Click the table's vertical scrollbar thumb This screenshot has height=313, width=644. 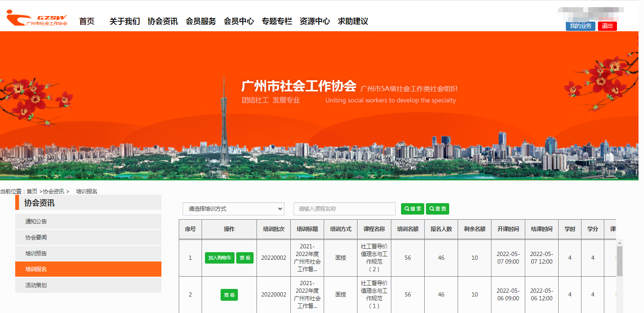coord(619,261)
